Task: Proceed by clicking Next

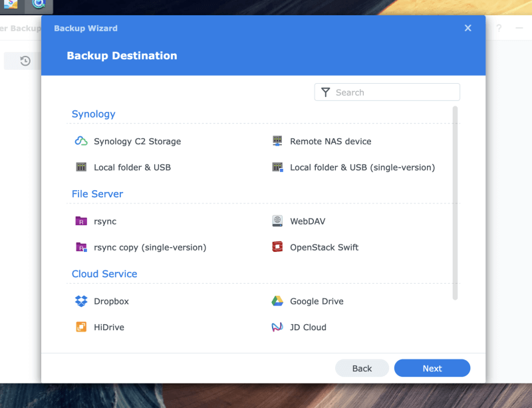Action: [432, 367]
